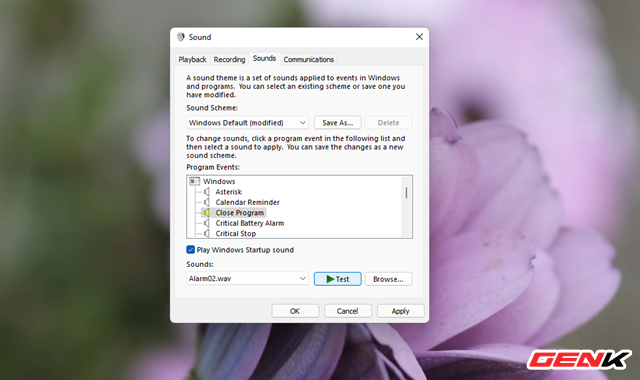Click the Sound dialog title bar icon
This screenshot has height=380, width=640.
pyautogui.click(x=180, y=37)
